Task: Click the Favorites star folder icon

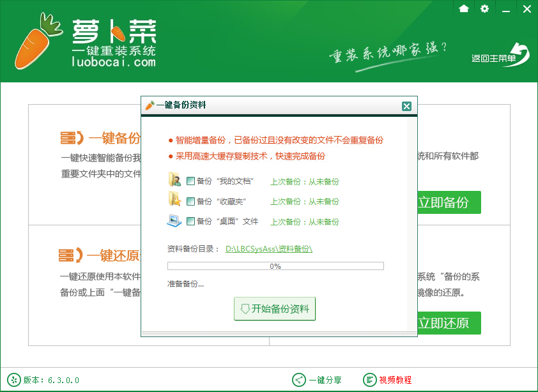Action: click(174, 199)
